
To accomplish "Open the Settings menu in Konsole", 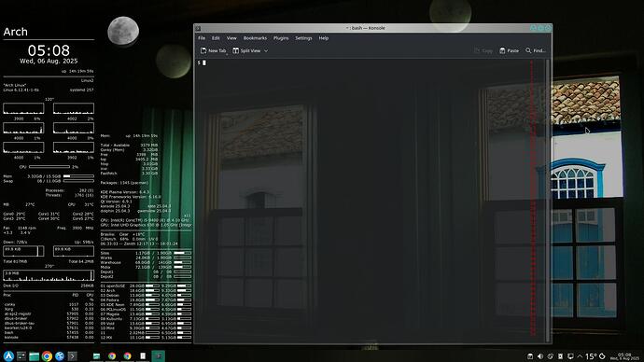I will point(303,38).
